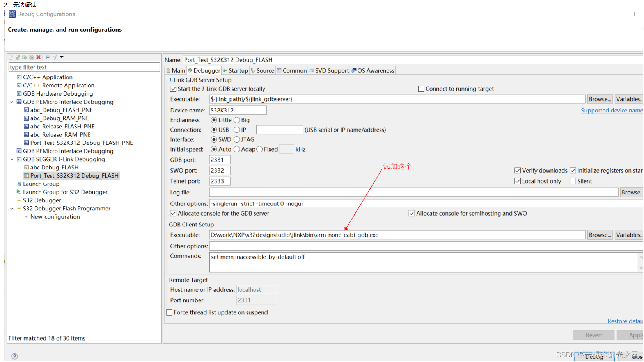Click the Launch Group for S32 Debugger icon

(19, 192)
